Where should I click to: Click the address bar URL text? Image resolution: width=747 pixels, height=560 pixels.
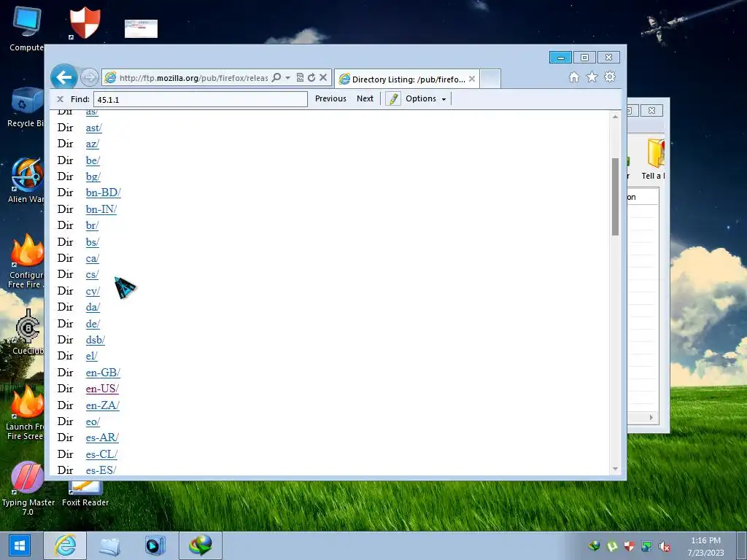[193, 78]
